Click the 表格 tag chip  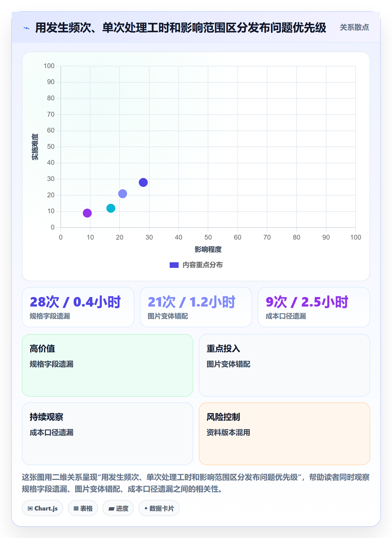83,508
